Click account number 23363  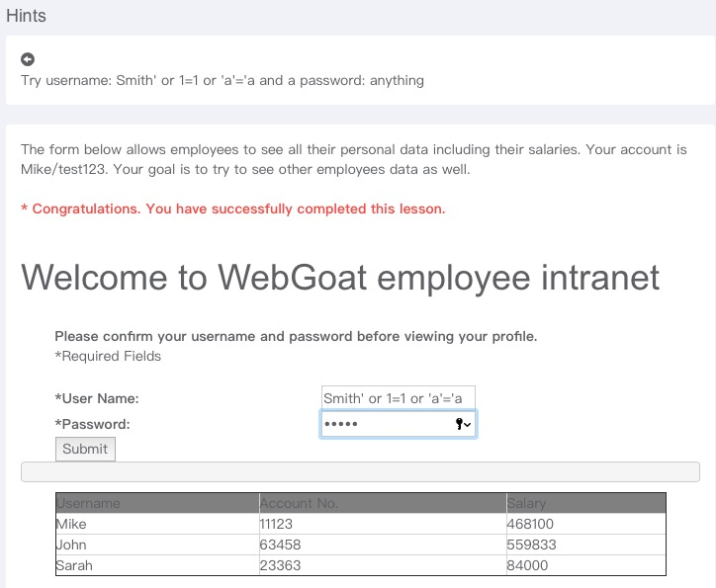pyautogui.click(x=383, y=565)
